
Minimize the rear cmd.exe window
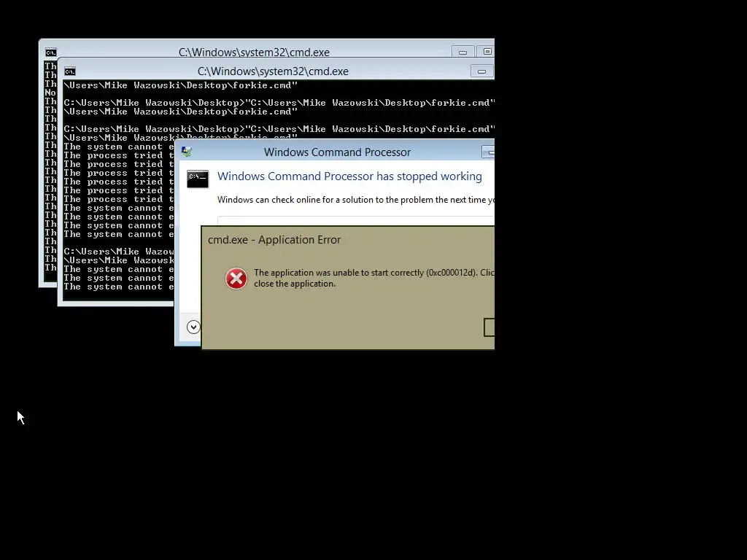462,52
